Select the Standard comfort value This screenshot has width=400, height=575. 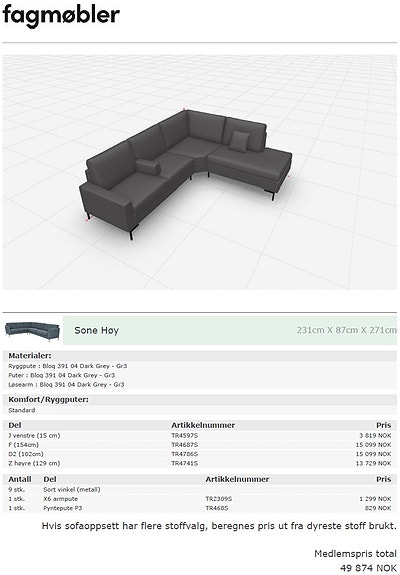(22, 410)
